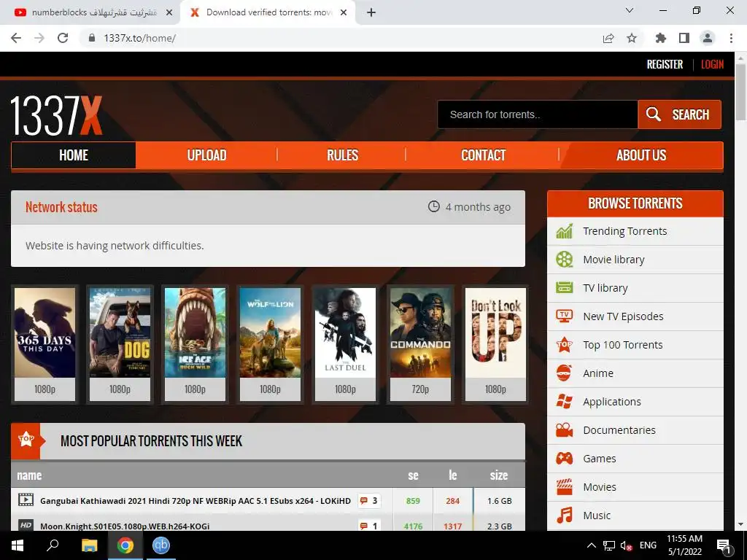Click the REGISTER link
The height and width of the screenshot is (560, 747).
click(665, 64)
